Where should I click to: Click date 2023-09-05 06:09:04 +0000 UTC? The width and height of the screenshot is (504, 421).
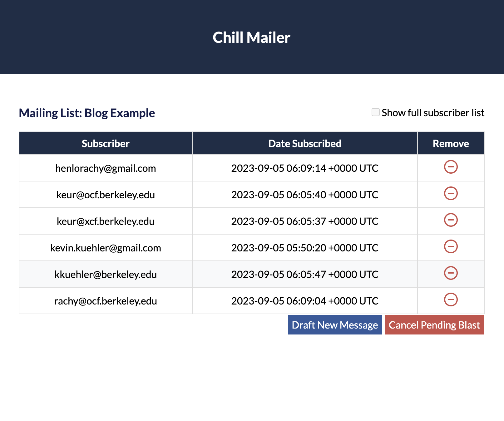click(x=305, y=301)
